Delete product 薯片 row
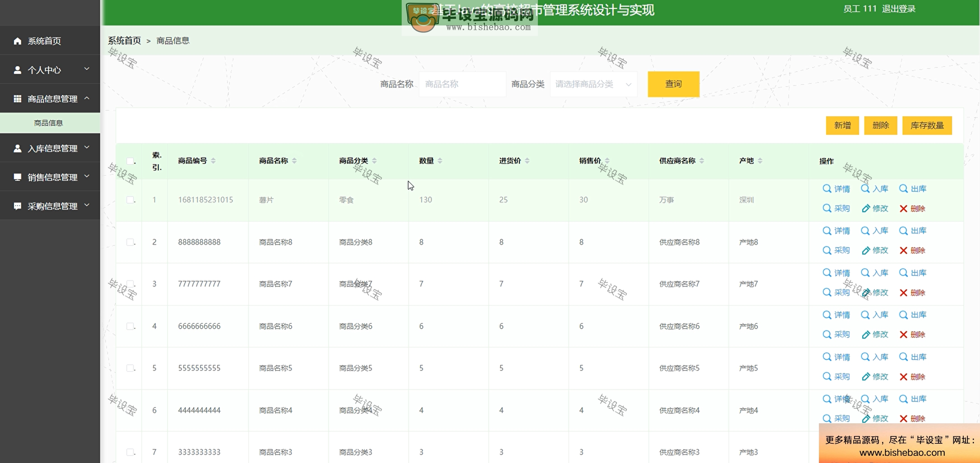 click(912, 208)
